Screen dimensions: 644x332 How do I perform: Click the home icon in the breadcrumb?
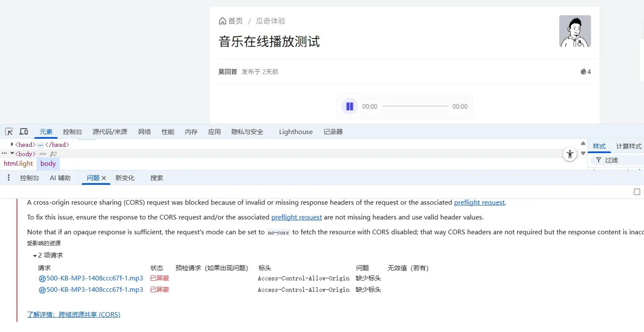click(223, 21)
